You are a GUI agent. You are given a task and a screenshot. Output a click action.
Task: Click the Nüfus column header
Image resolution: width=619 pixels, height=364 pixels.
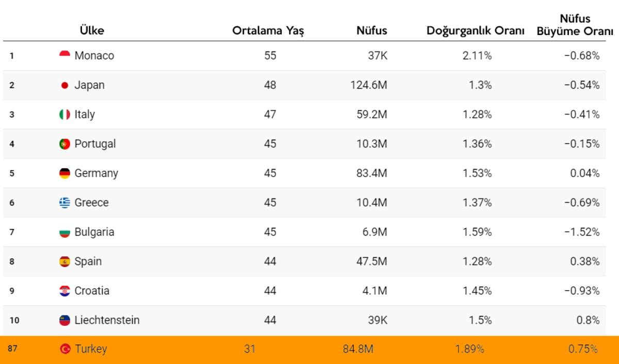[x=371, y=30]
